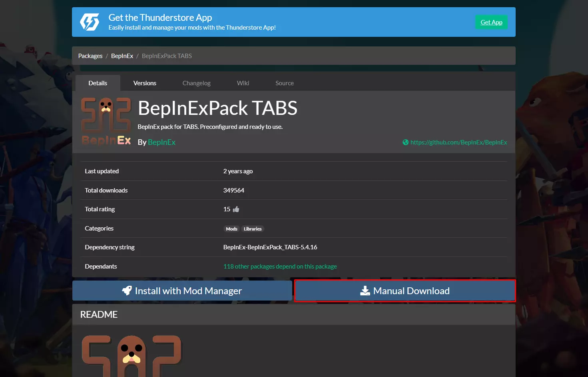Open the GitHub BepInEx repository link

click(458, 142)
